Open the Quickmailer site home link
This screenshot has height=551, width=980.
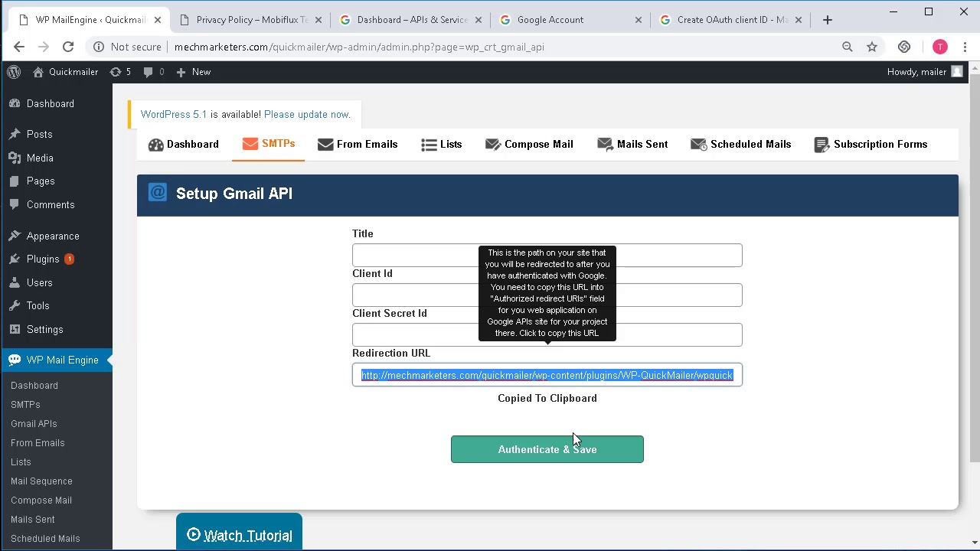[x=66, y=72]
